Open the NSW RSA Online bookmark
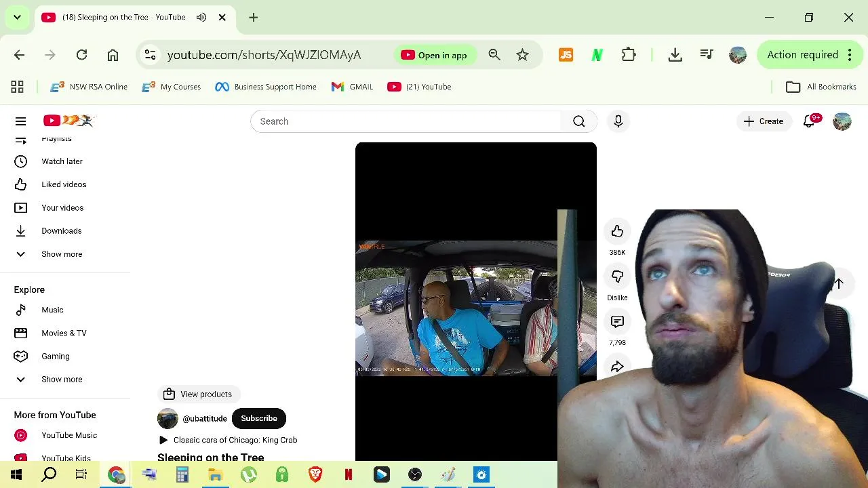The image size is (868, 488). point(89,87)
